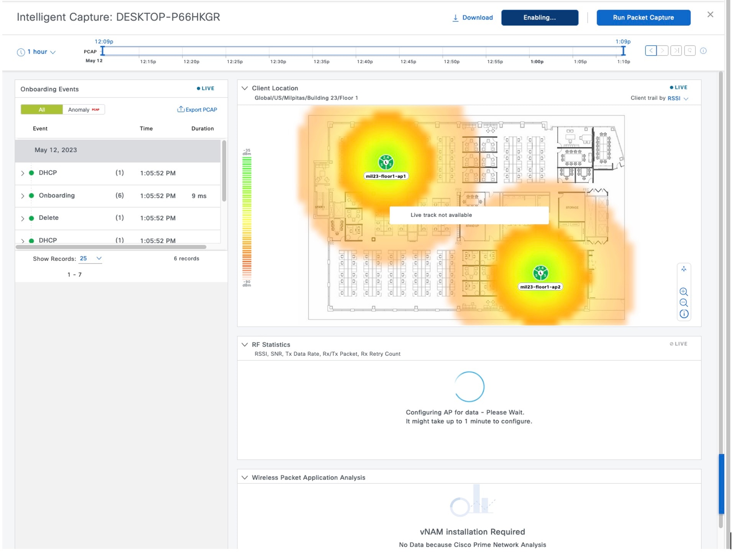Switch to the Anomaly events filter

pyautogui.click(x=84, y=110)
